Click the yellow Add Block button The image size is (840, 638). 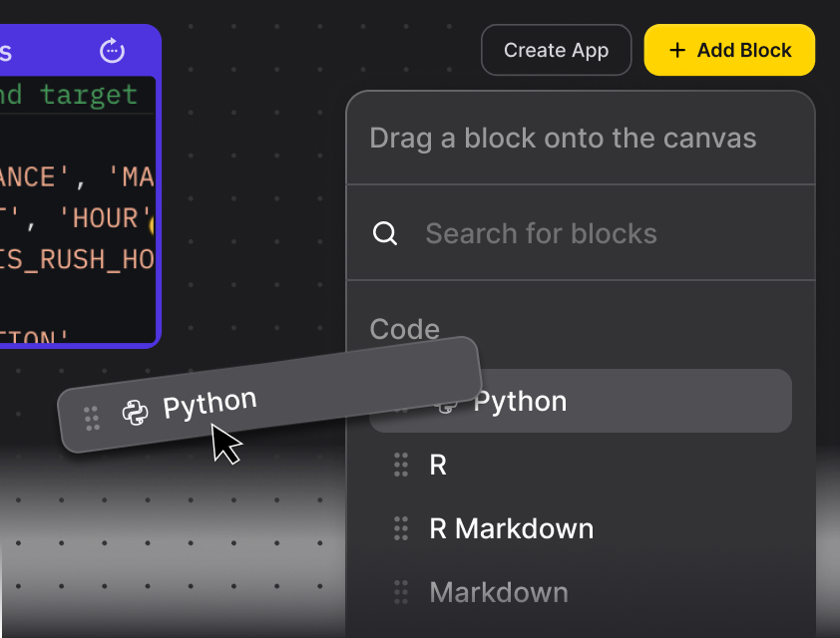click(729, 50)
